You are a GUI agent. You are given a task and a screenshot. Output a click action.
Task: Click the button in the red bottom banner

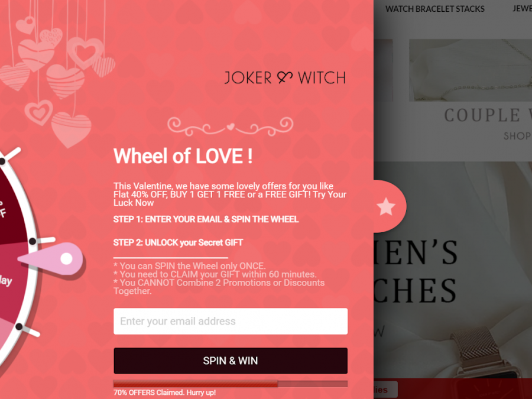(385, 390)
